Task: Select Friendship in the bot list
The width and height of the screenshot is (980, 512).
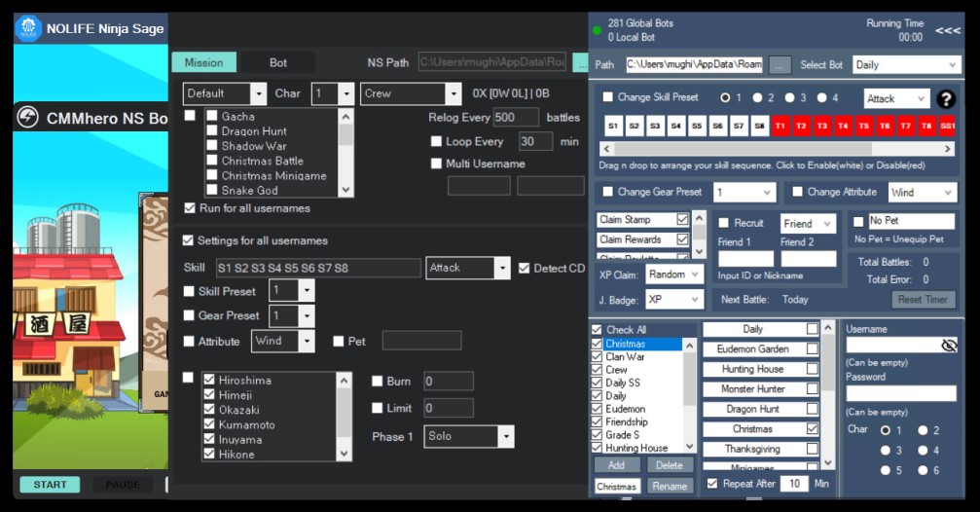Action: [x=627, y=422]
